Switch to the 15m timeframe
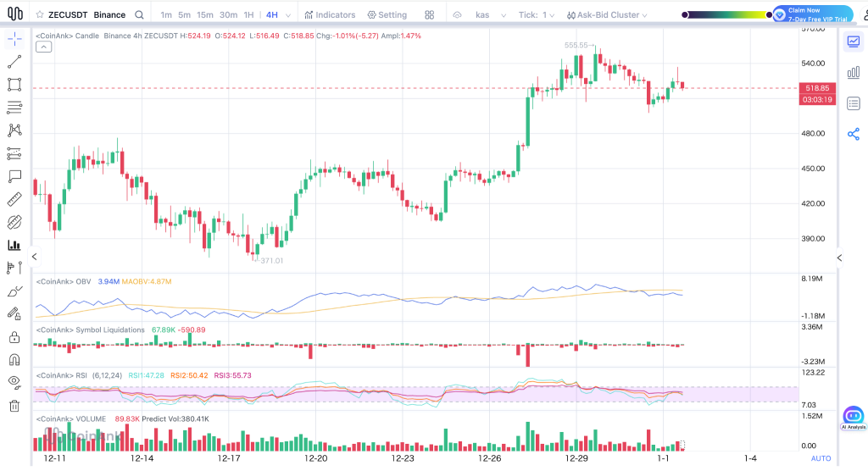This screenshot has width=868, height=471. click(205, 15)
